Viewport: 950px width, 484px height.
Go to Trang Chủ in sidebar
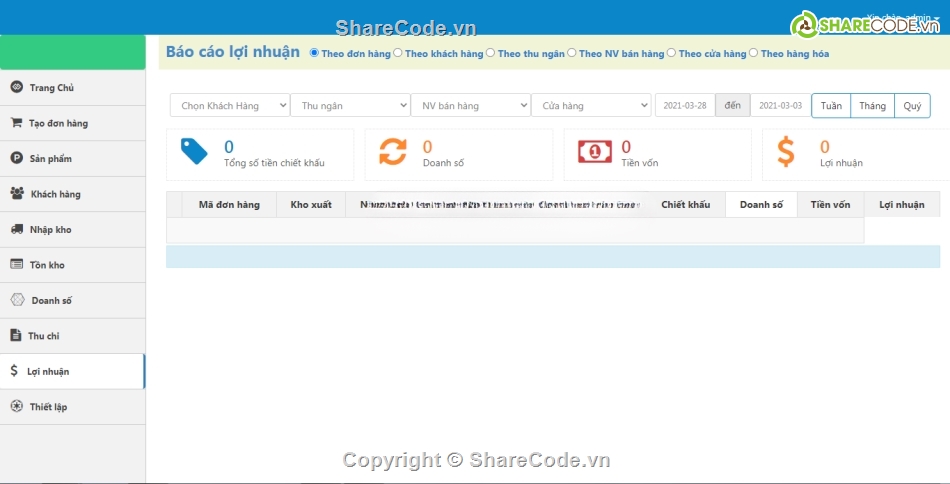pyautogui.click(x=72, y=87)
